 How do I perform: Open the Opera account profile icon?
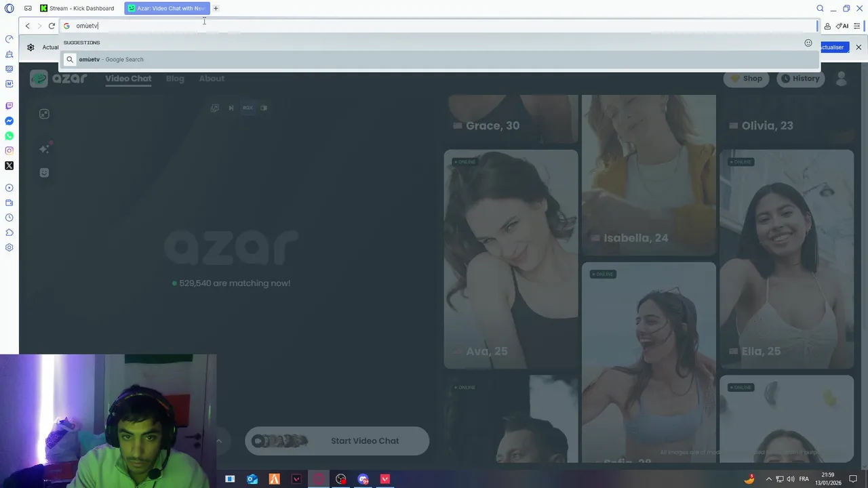pyautogui.click(x=827, y=26)
